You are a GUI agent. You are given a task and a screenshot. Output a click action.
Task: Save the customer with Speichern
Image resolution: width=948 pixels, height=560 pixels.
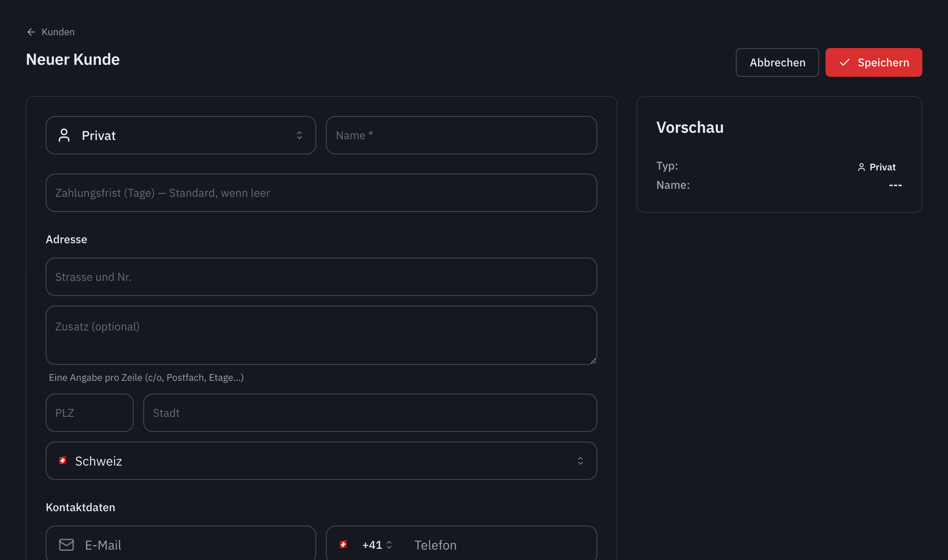pos(874,62)
